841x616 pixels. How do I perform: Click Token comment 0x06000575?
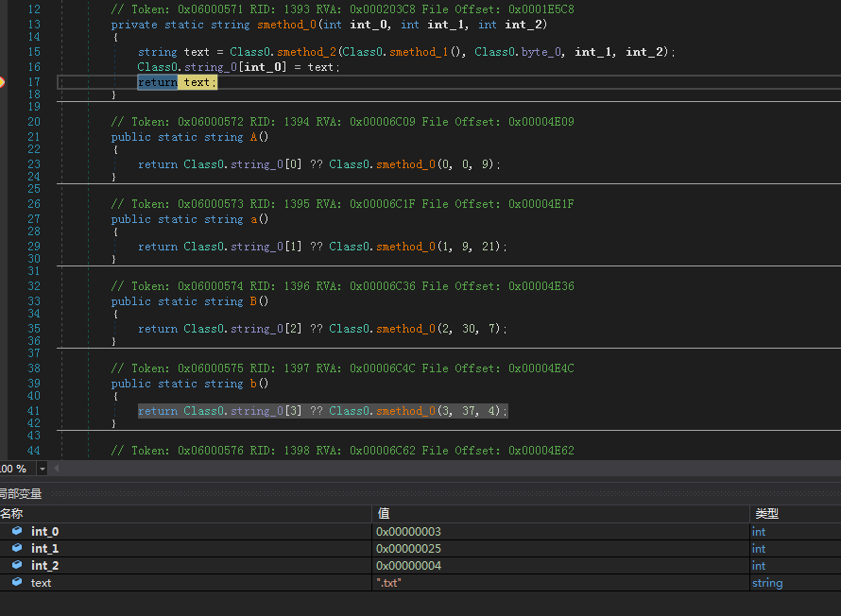(342, 368)
